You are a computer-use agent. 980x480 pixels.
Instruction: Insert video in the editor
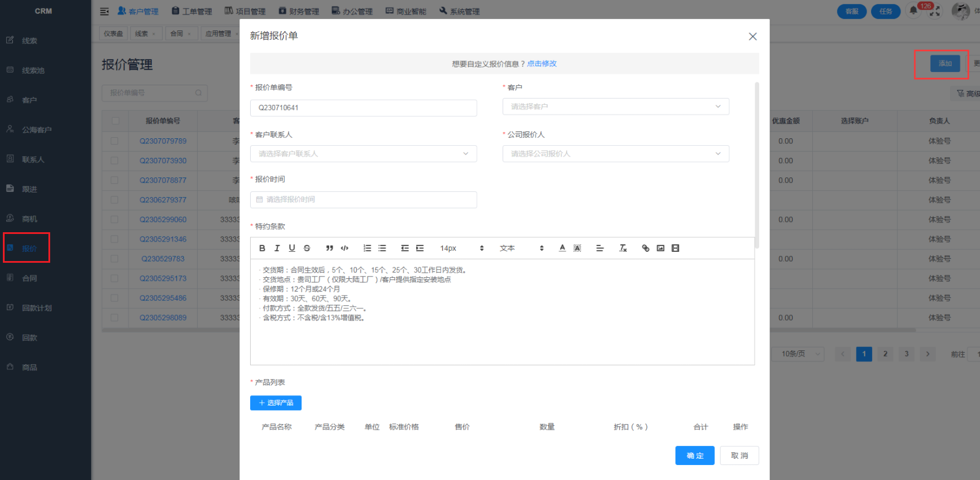pyautogui.click(x=676, y=248)
